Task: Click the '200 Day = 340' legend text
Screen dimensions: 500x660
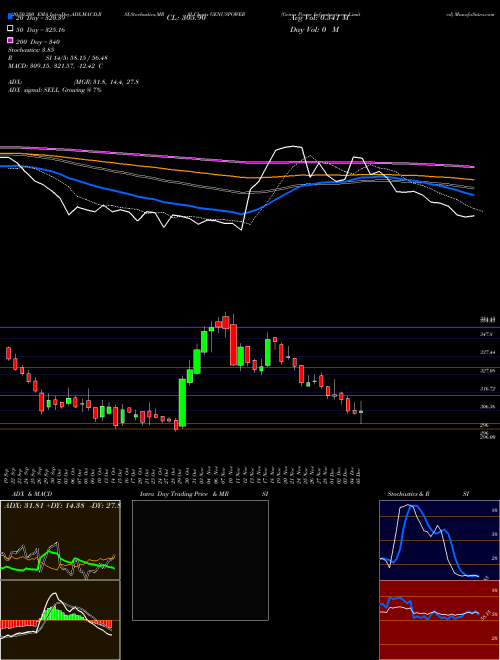Action: (38, 42)
